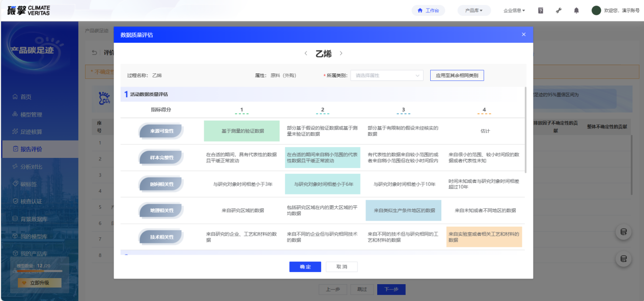644x301 pixels.
Task: Click the upper database floating icon
Action: click(623, 232)
